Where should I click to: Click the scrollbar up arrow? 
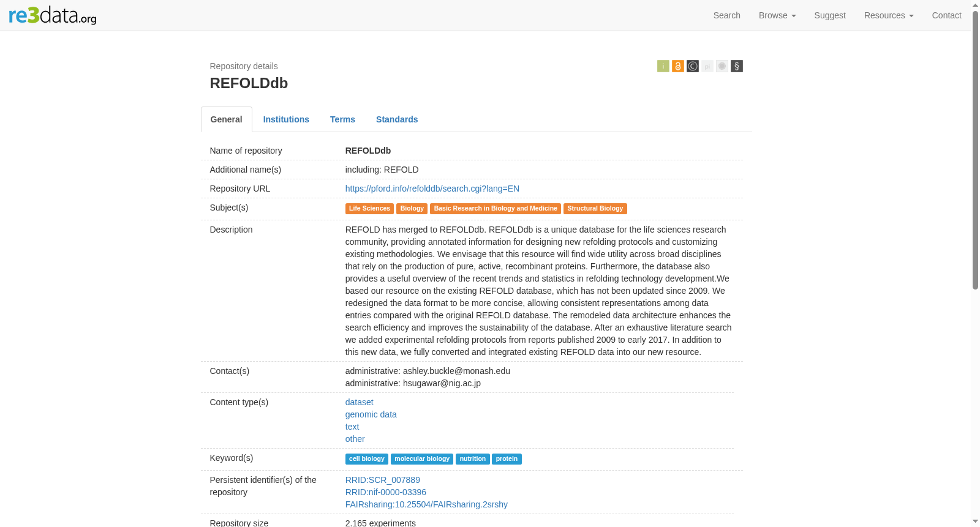coord(976,5)
